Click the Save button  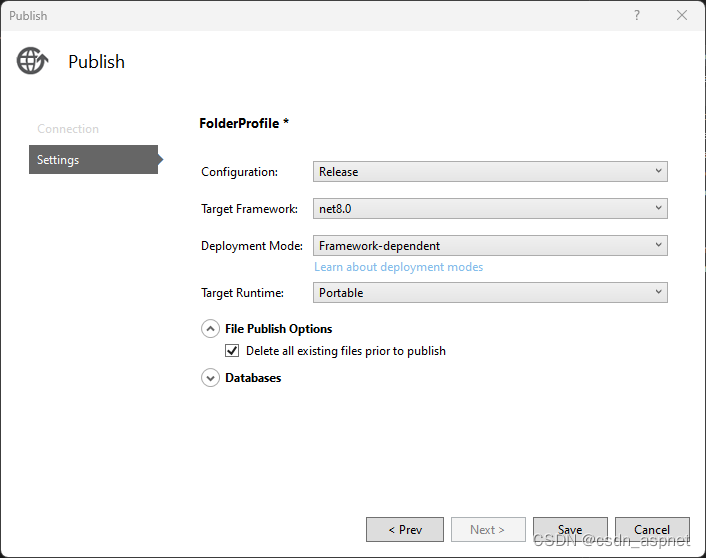tap(570, 530)
